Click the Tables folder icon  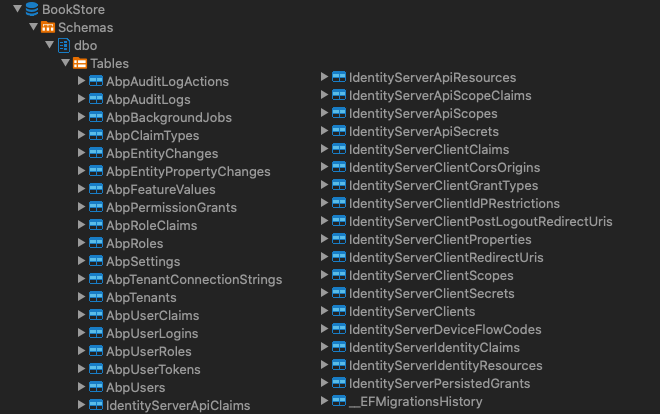[x=80, y=63]
